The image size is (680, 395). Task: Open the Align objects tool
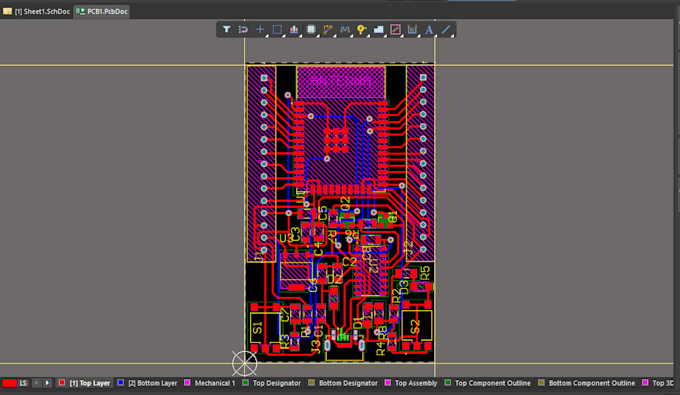point(294,29)
